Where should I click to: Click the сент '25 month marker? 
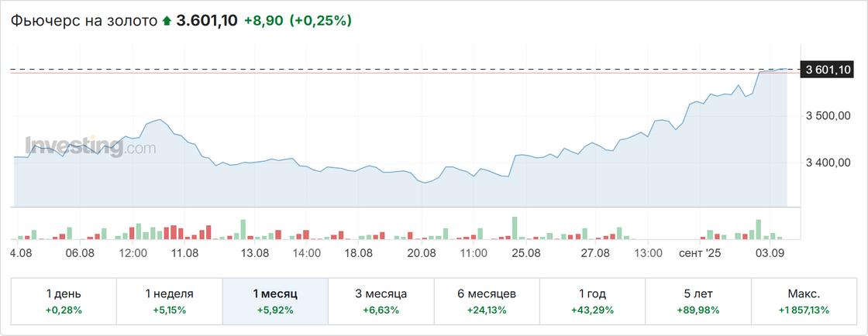coord(699,253)
